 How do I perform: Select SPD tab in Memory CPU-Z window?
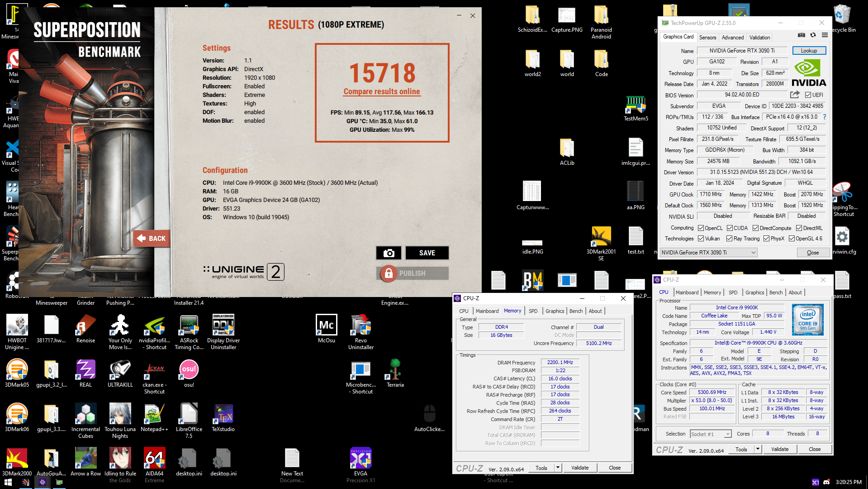(x=533, y=311)
